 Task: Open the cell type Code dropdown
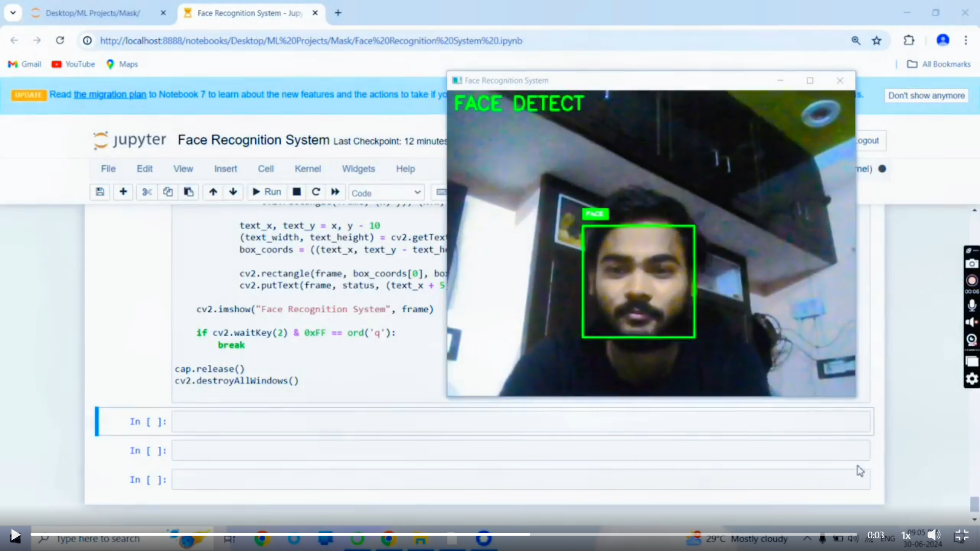[386, 193]
